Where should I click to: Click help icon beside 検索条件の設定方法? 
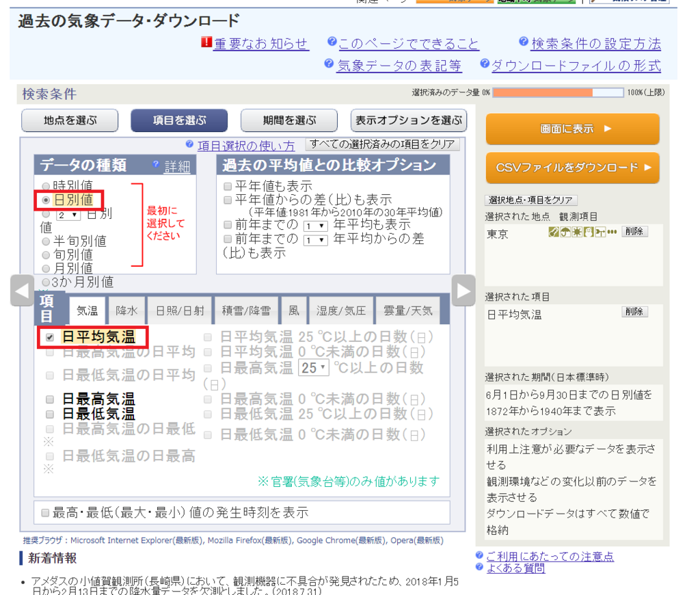(x=524, y=42)
